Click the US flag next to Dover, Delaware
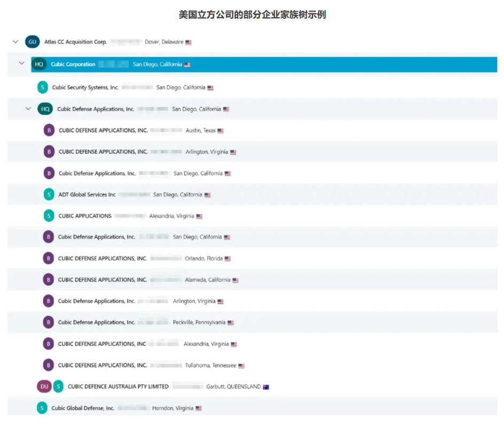The height and width of the screenshot is (427, 504). point(188,42)
